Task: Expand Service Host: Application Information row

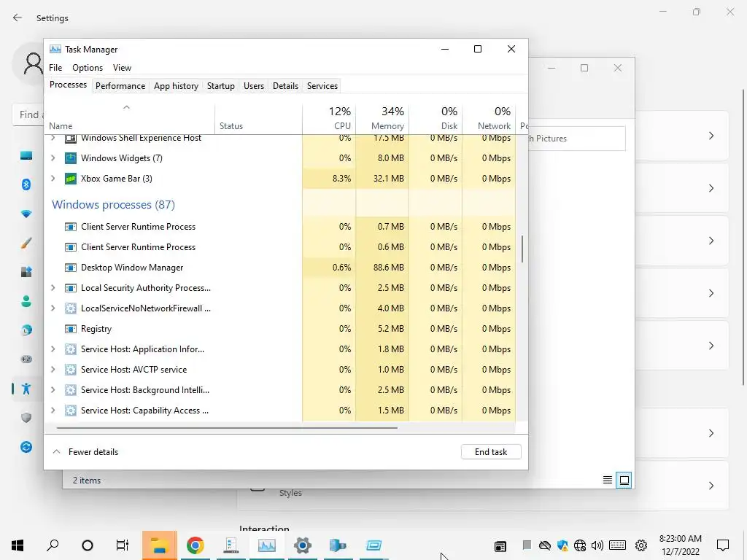Action: coord(53,349)
